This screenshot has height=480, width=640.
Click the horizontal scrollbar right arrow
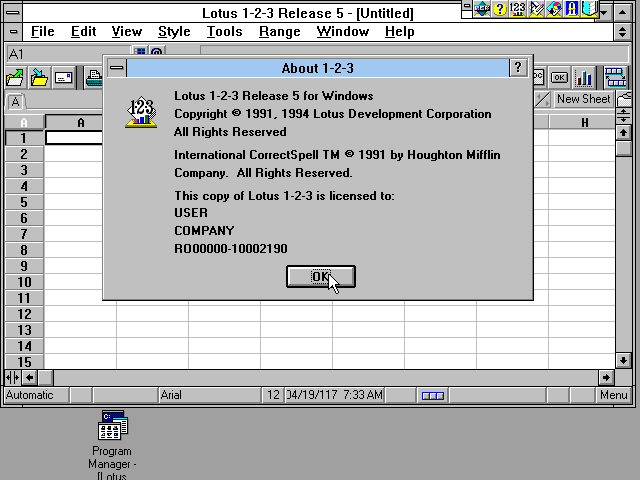[606, 378]
